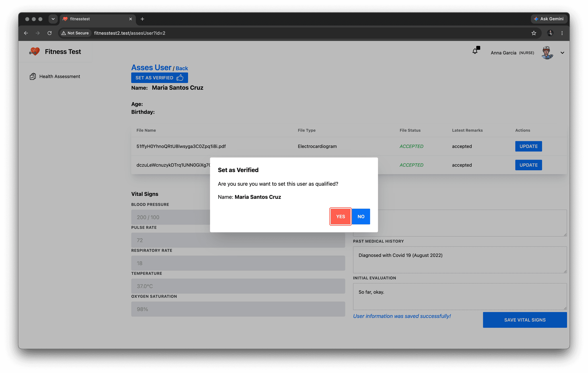Open the tab search dropdown arrow
Image resolution: width=588 pixels, height=373 pixels.
53,19
